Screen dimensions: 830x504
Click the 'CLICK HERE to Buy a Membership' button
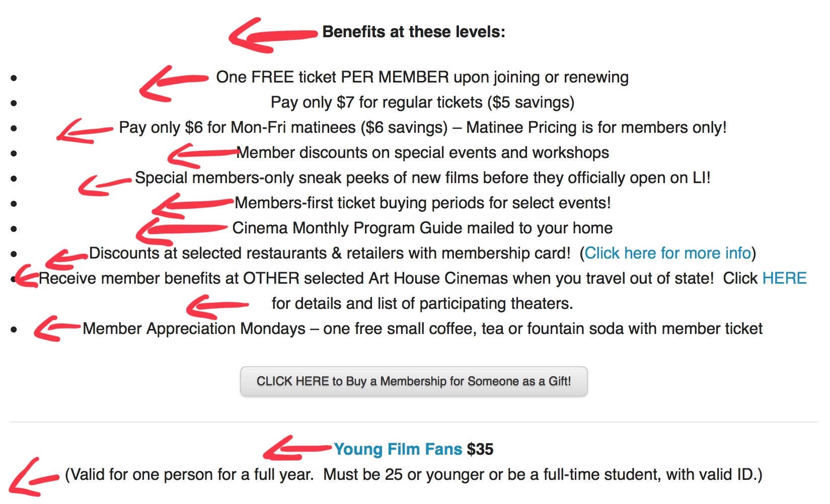[x=414, y=381]
